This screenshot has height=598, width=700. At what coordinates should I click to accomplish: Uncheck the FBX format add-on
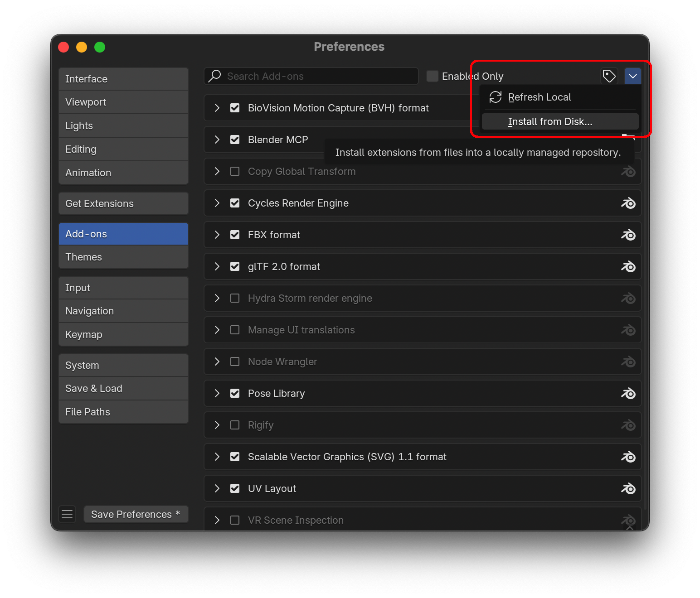coord(235,235)
